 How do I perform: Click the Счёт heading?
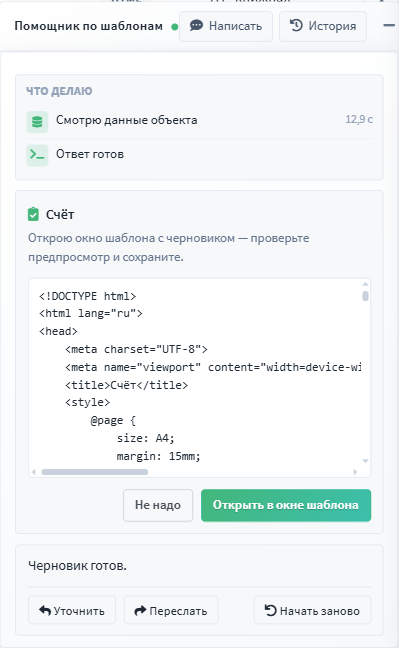60,214
